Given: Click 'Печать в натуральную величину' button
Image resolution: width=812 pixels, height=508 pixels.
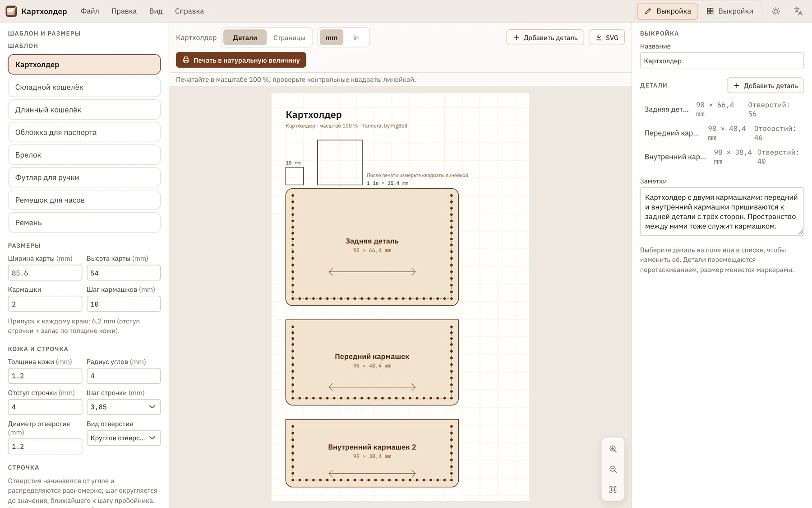Looking at the screenshot, I should (x=241, y=60).
